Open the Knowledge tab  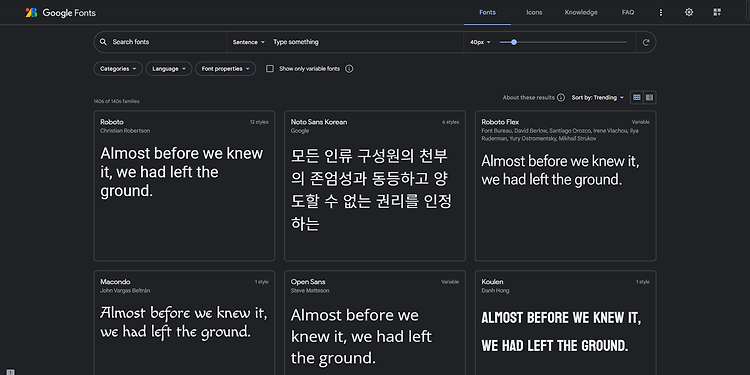[581, 12]
